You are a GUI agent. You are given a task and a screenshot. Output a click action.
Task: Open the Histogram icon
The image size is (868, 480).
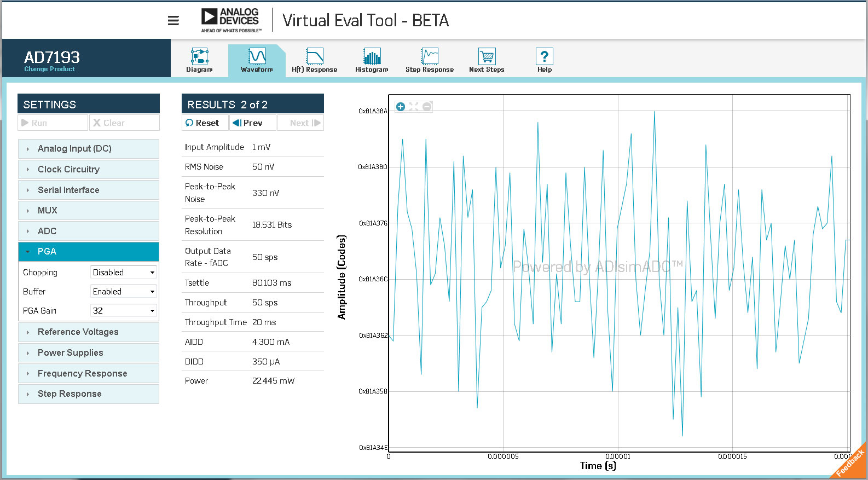click(372, 56)
